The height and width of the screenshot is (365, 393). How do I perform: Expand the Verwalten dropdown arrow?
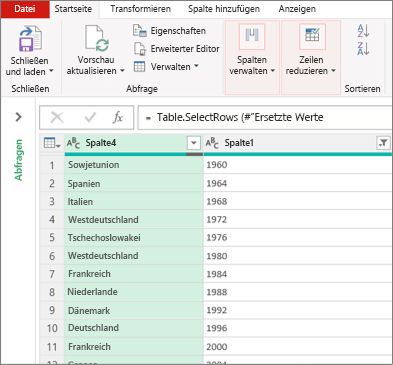[x=196, y=66]
